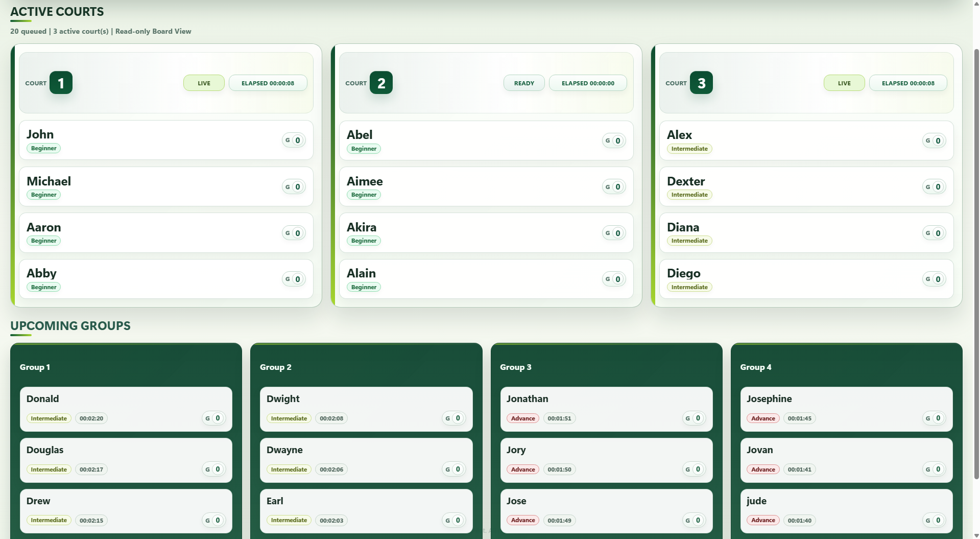The width and height of the screenshot is (980, 539).
Task: Click Abel's games counter badge
Action: [614, 140]
